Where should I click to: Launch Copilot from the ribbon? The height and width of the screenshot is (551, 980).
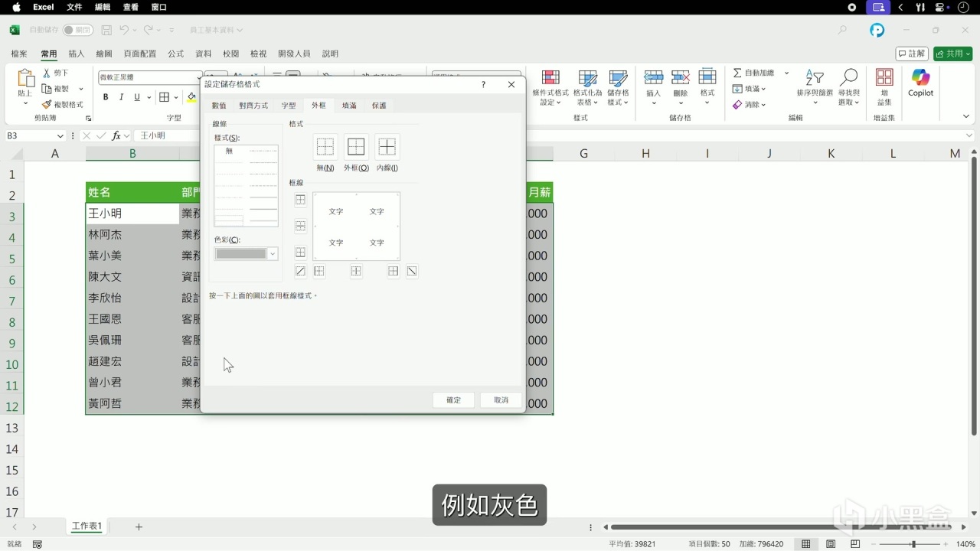[x=920, y=83]
